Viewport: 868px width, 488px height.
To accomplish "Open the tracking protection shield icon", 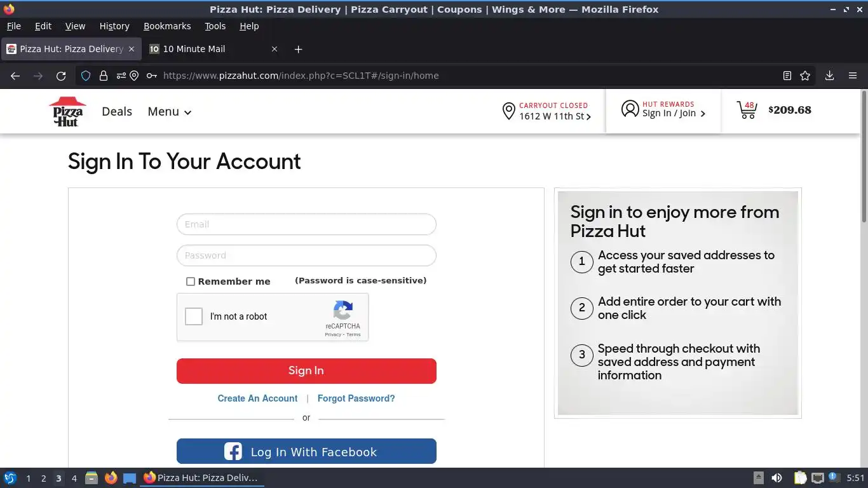I will (86, 76).
